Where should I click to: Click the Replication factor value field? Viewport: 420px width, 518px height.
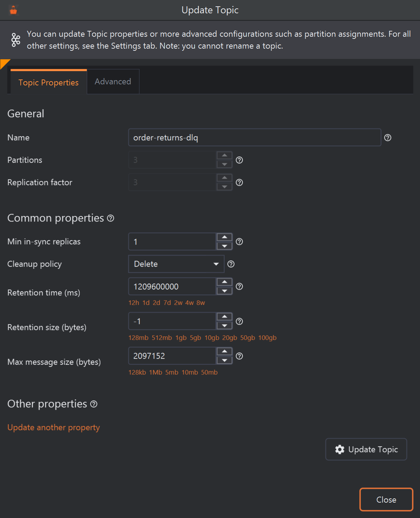click(x=172, y=182)
